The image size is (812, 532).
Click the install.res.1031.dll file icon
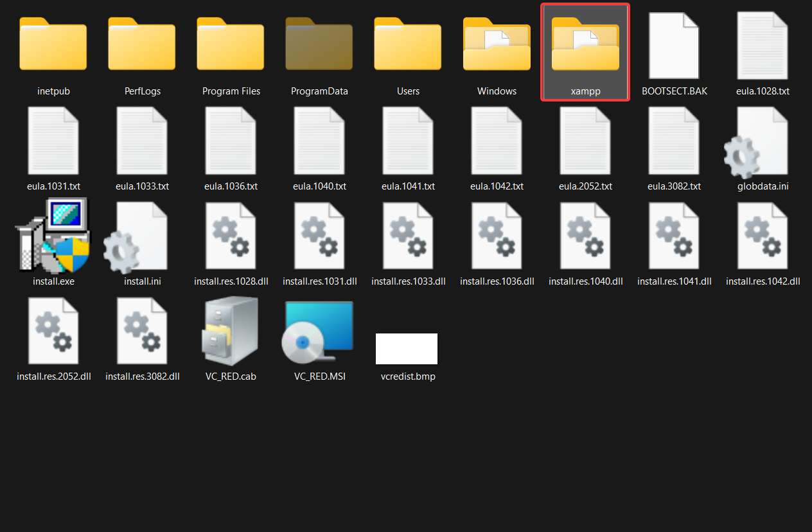click(x=319, y=235)
